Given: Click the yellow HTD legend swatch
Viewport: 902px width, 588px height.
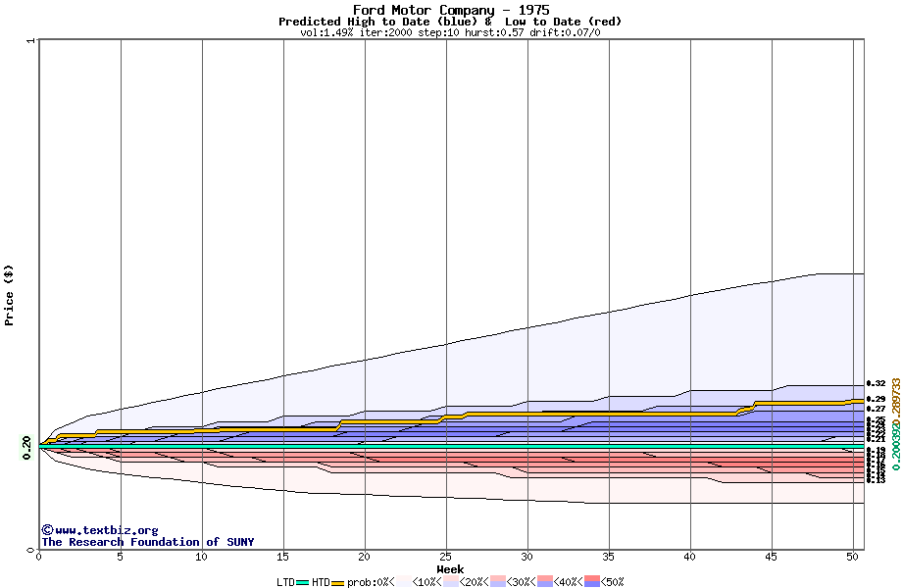Looking at the screenshot, I should coord(337,583).
